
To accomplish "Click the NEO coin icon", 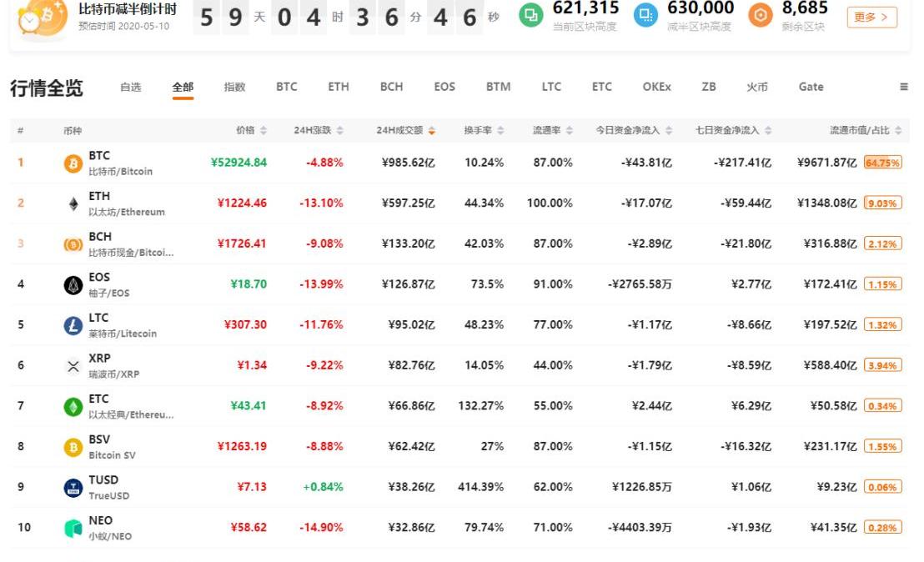I will 73,529.
